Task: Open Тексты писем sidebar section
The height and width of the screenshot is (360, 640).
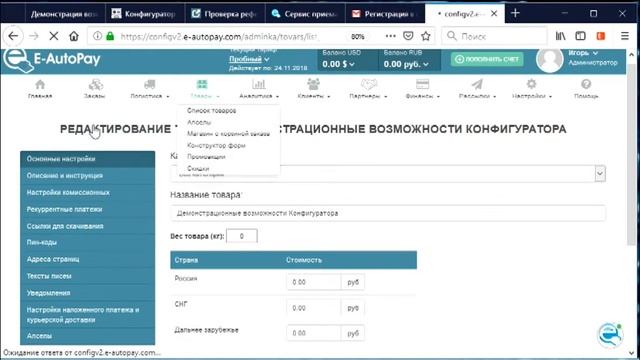Action: pos(87,276)
